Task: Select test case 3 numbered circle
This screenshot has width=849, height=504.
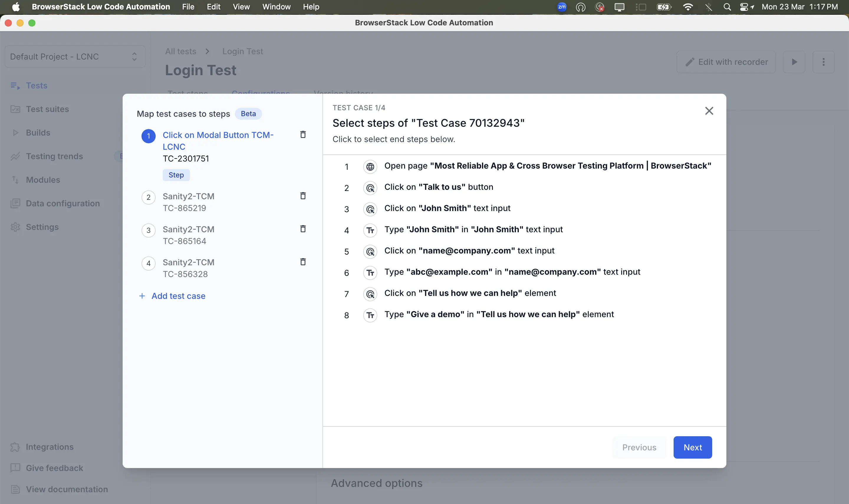Action: 148,230
